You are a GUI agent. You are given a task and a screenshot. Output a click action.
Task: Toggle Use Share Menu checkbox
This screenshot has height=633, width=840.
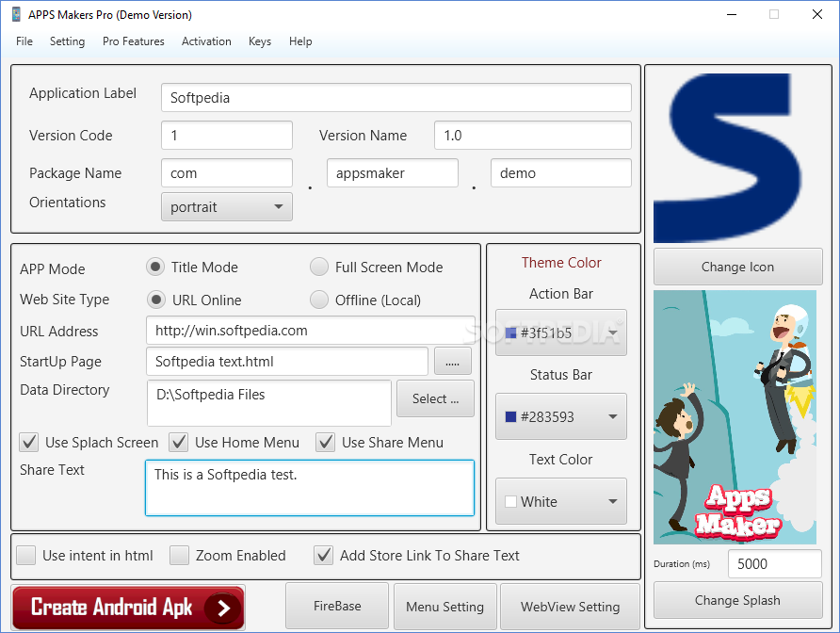tap(325, 442)
